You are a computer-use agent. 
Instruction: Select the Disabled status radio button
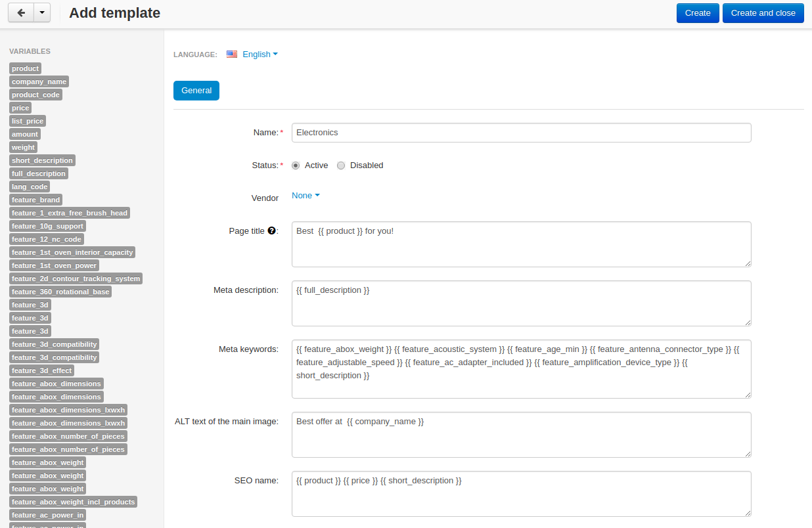point(341,165)
